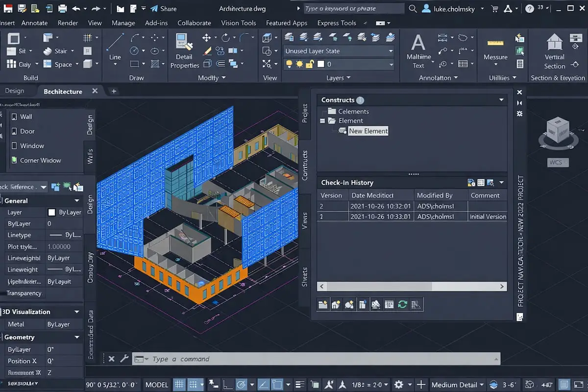Click the MODEL space button
The width and height of the screenshot is (588, 392).
pyautogui.click(x=157, y=385)
